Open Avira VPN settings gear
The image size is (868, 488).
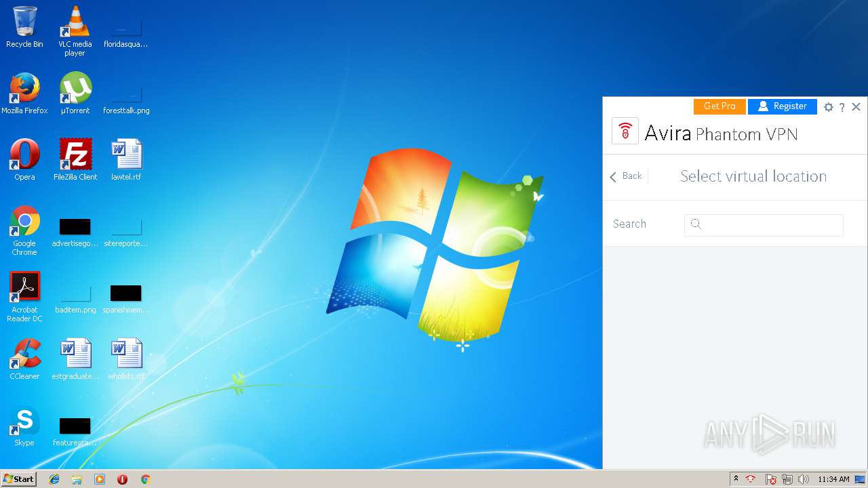(x=828, y=107)
